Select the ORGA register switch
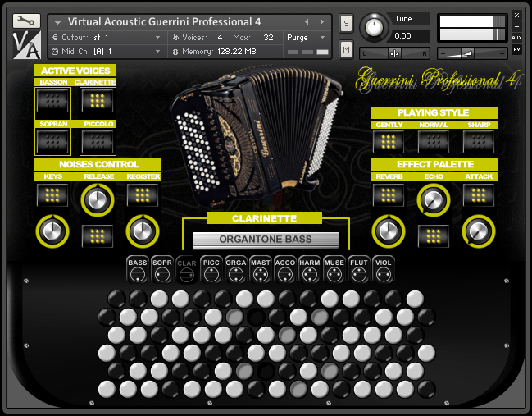Viewport: 532px width, 416px height. click(x=236, y=270)
